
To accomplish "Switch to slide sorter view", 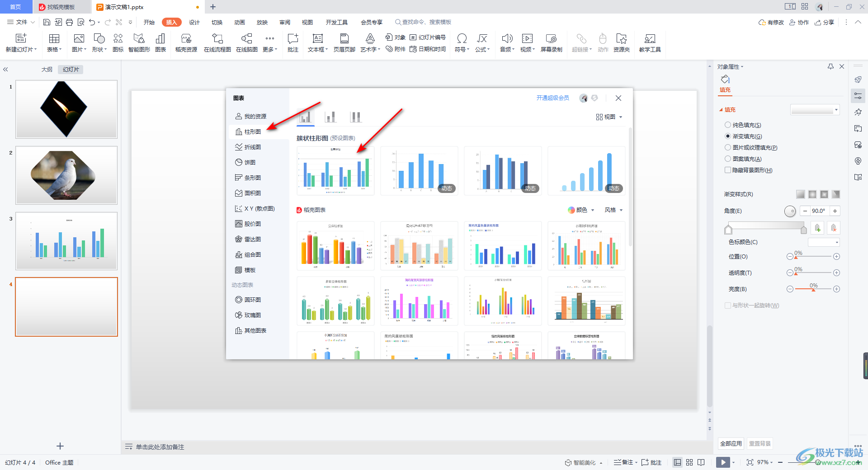I will [689, 462].
